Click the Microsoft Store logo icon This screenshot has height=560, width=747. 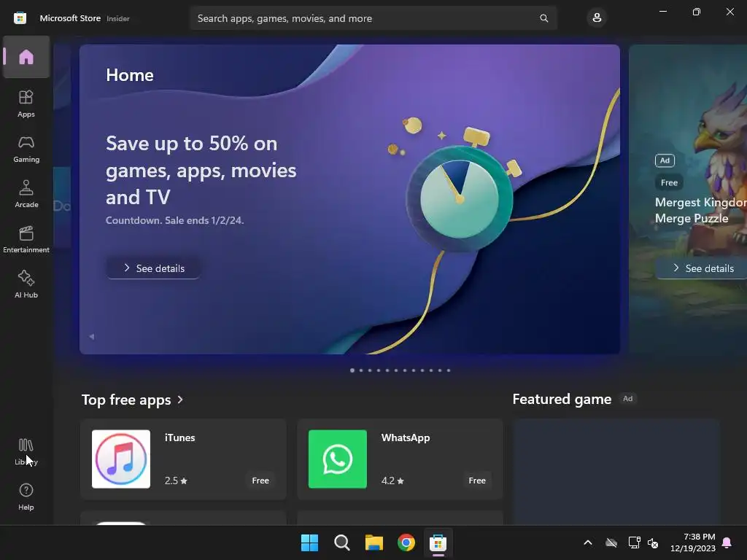(20, 18)
